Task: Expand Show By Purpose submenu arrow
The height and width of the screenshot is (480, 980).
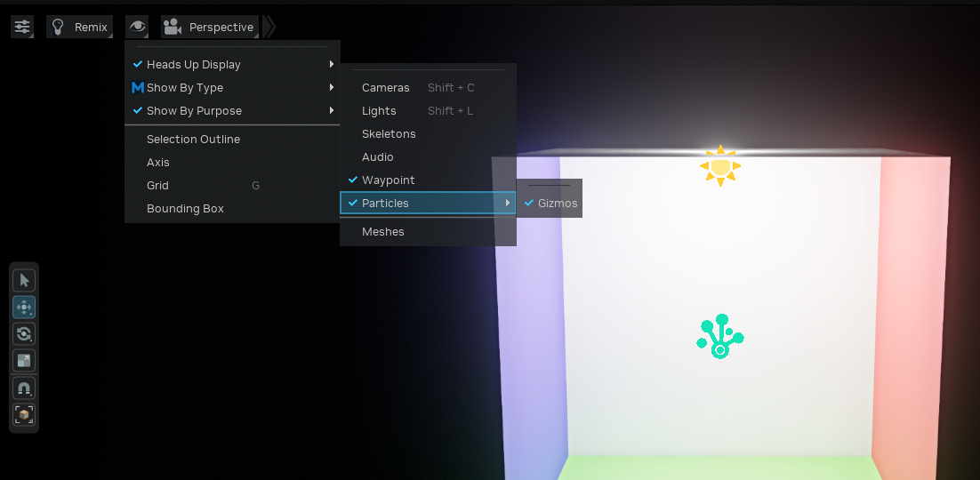Action: (332, 110)
